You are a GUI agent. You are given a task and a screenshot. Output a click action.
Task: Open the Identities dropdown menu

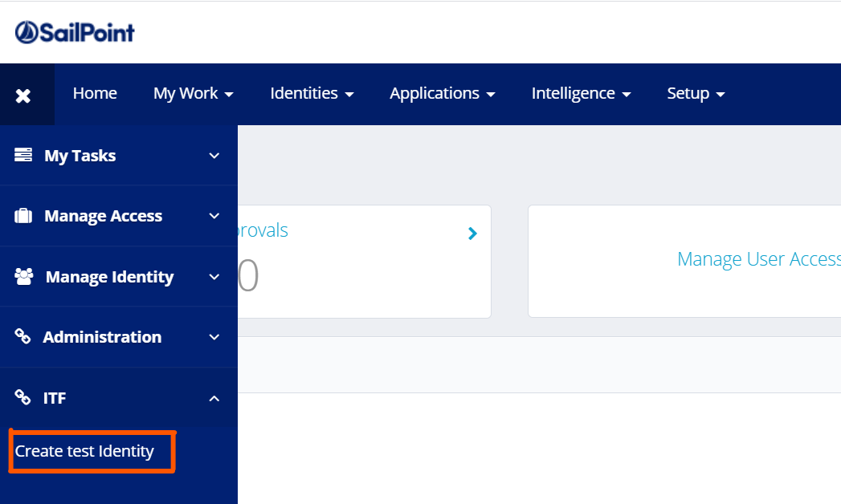click(x=312, y=93)
